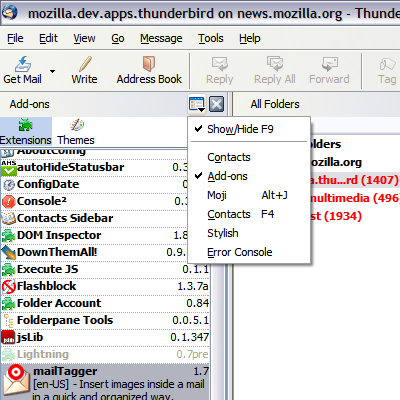Click the Flashblock icon

[9, 287]
